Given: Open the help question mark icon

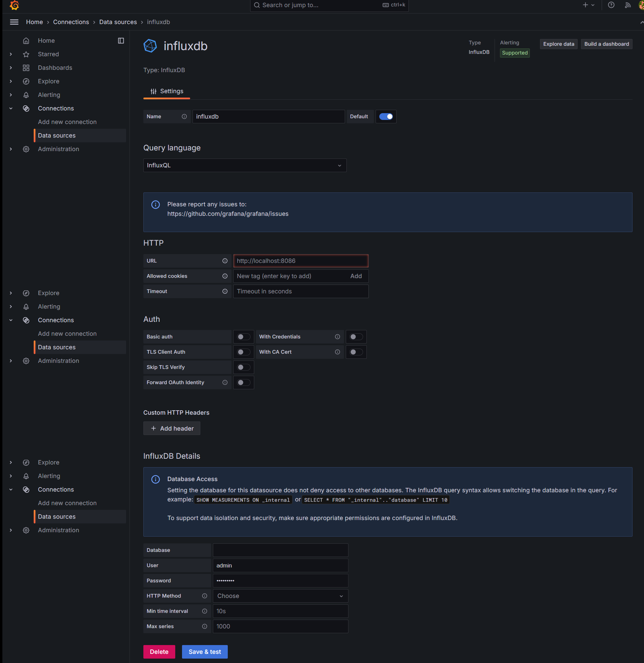Looking at the screenshot, I should tap(611, 5).
